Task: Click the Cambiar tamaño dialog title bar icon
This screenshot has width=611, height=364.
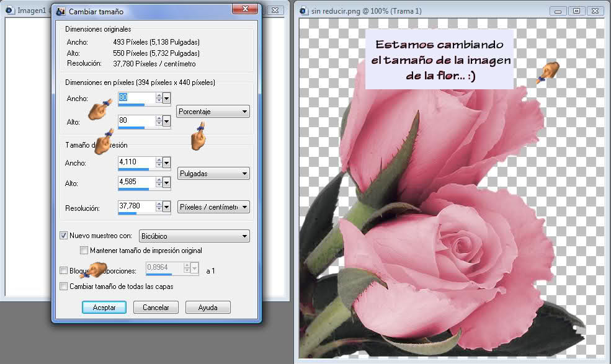Action: pos(60,11)
